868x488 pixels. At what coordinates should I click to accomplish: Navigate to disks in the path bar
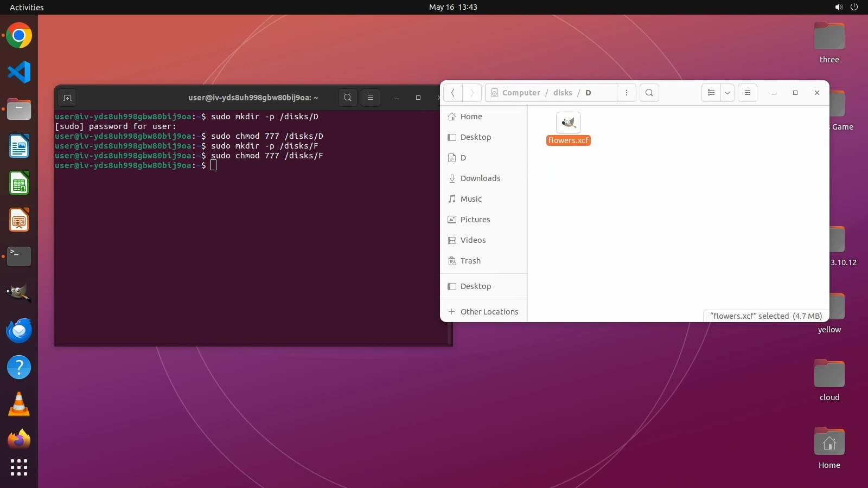563,93
